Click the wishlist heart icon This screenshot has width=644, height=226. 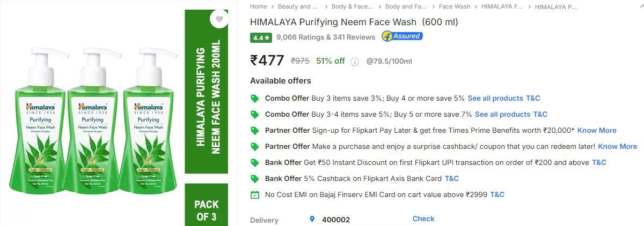219,20
